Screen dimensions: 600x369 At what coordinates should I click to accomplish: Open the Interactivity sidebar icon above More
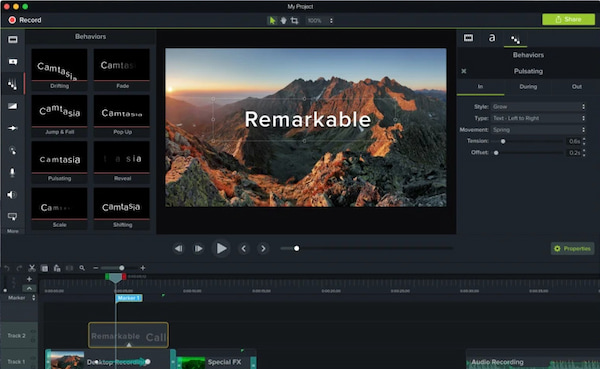tap(13, 217)
